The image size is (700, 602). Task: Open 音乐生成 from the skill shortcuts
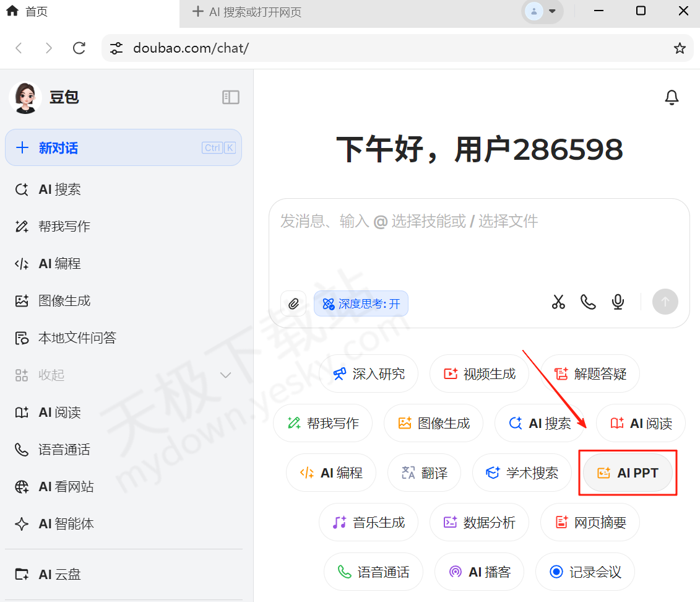(368, 522)
